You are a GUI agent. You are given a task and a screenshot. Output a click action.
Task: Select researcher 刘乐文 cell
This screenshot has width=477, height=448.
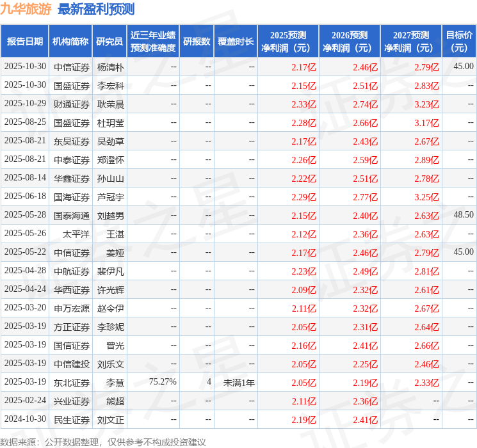click(110, 364)
